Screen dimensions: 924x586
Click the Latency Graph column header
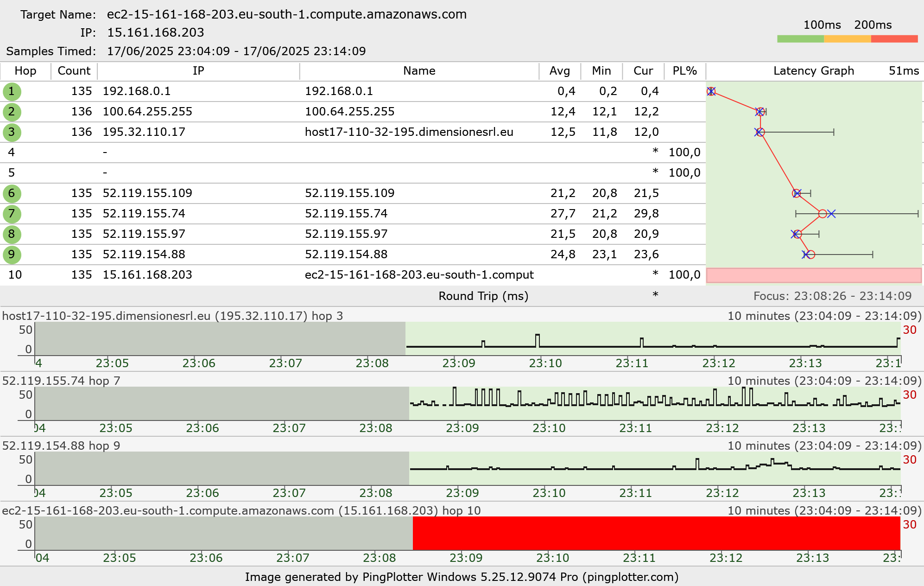tap(813, 71)
